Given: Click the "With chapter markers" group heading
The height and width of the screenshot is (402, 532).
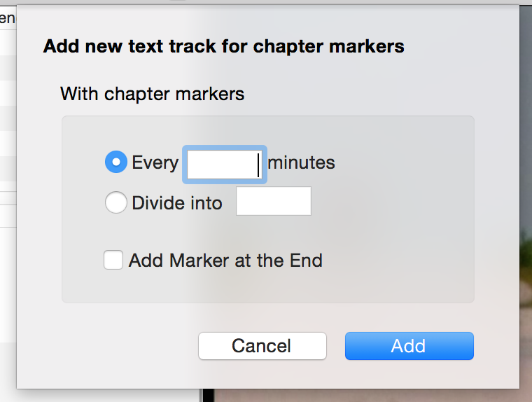Looking at the screenshot, I should [153, 94].
